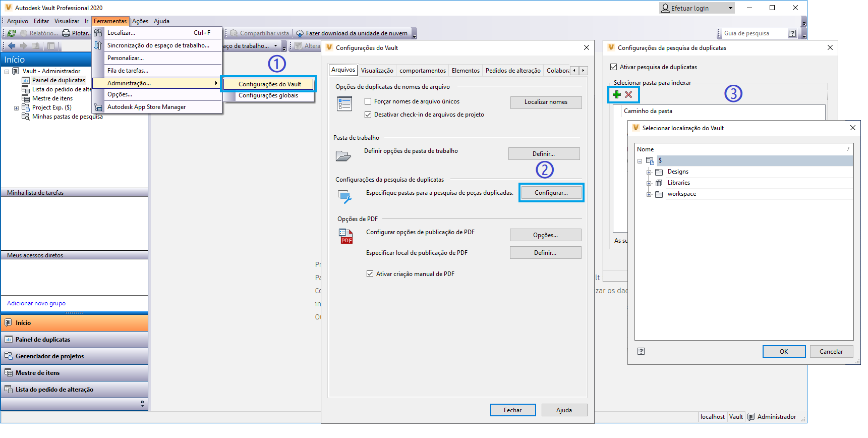Expand the Libraries folder node

[x=649, y=184]
